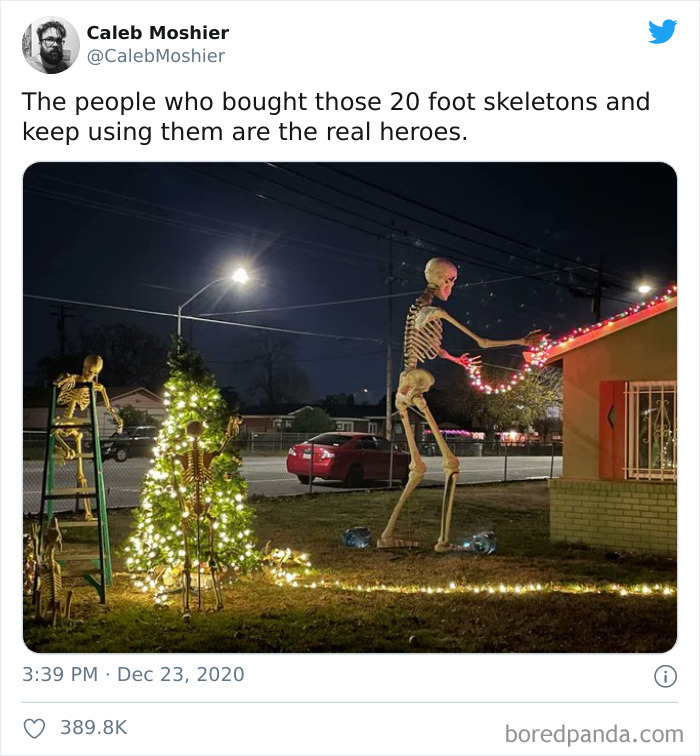Click the red car in the photo
The image size is (700, 756).
coord(349,459)
